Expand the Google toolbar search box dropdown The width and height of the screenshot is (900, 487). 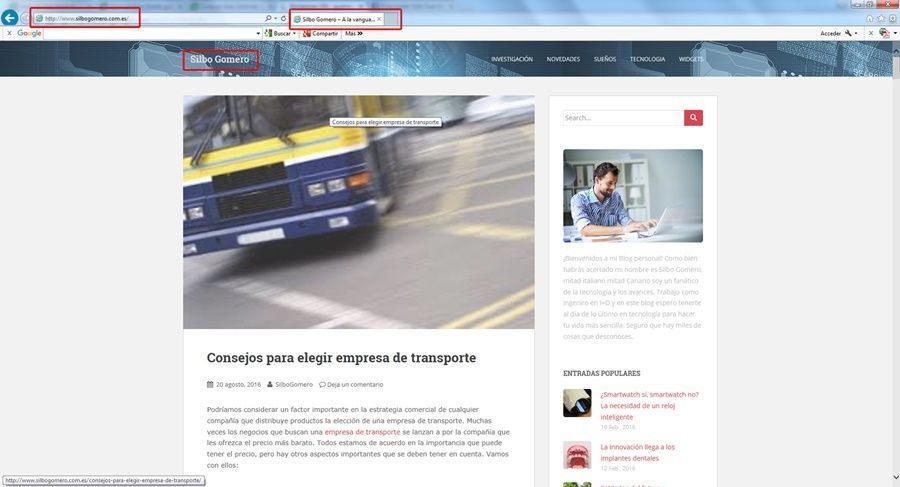258,33
